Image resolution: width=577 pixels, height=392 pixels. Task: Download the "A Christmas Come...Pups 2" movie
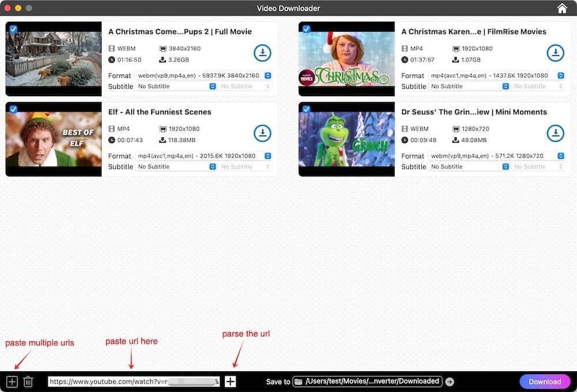[263, 53]
